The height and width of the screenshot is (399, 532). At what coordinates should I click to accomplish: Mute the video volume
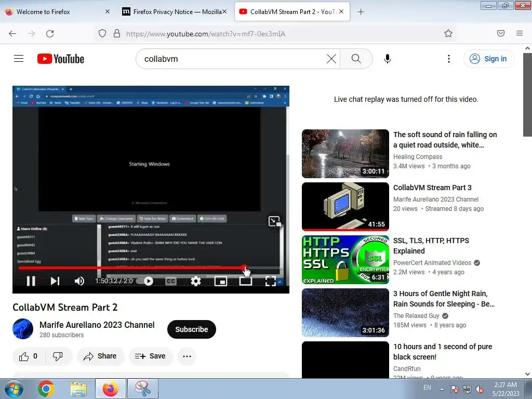[79, 281]
